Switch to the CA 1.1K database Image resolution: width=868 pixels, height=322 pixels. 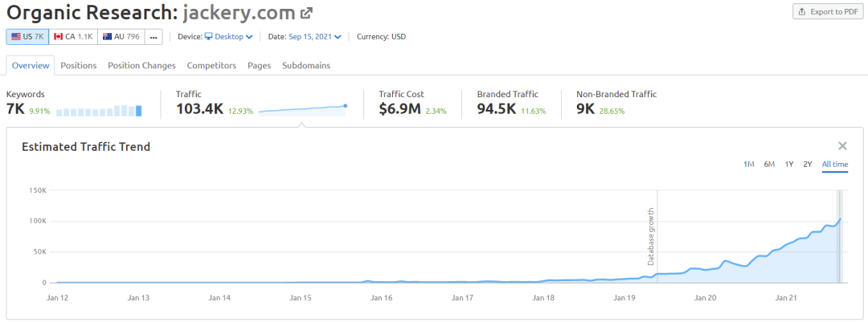72,37
